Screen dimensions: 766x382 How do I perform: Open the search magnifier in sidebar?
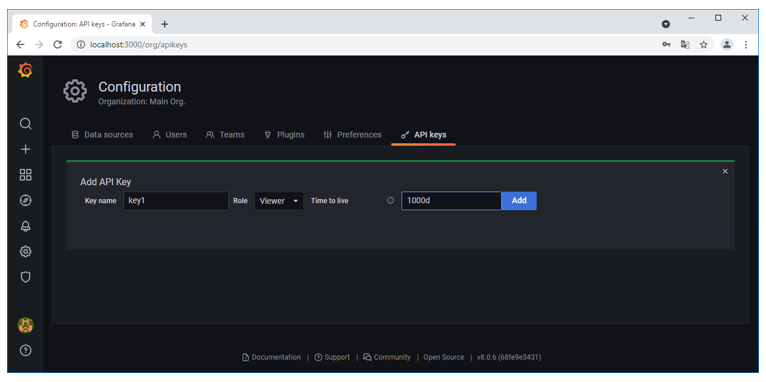tap(25, 124)
